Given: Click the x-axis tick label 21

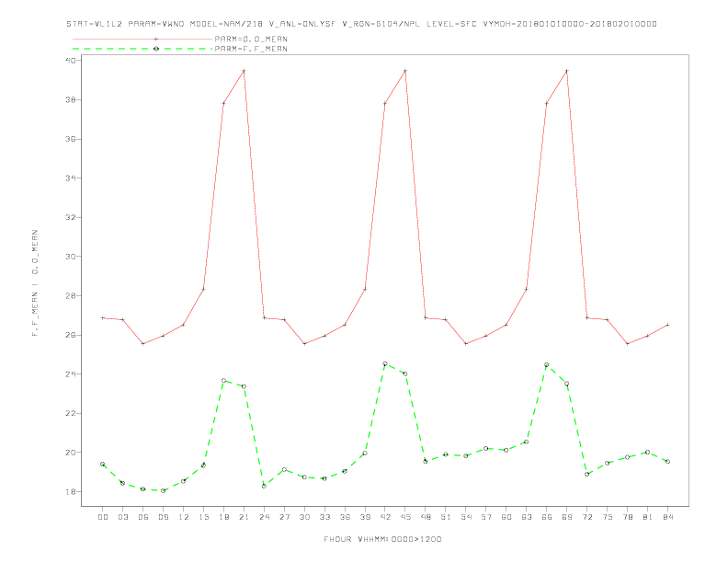Looking at the screenshot, I should [244, 517].
